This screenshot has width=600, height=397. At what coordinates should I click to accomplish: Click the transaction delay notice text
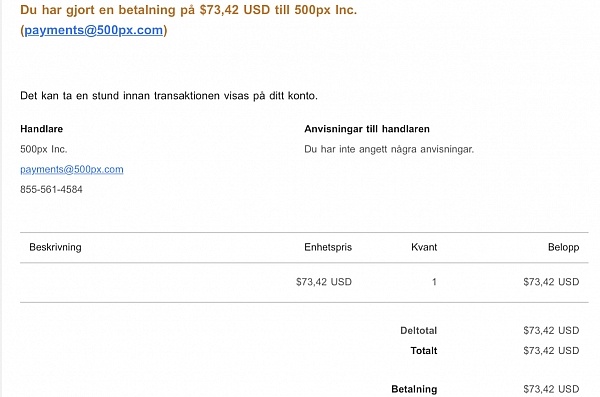[169, 96]
